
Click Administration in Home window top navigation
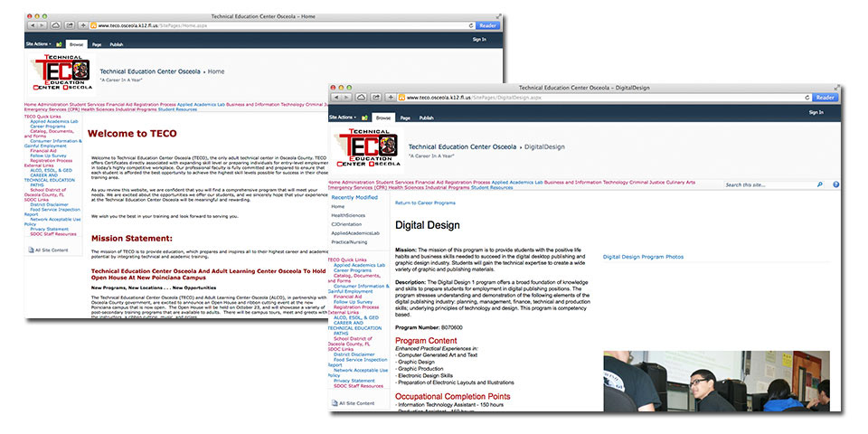pos(52,104)
